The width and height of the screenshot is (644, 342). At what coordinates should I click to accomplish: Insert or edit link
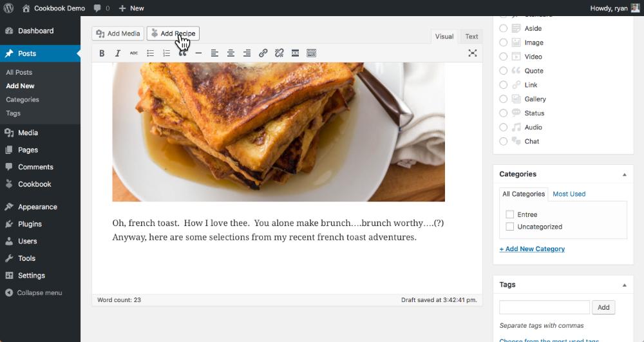click(263, 53)
